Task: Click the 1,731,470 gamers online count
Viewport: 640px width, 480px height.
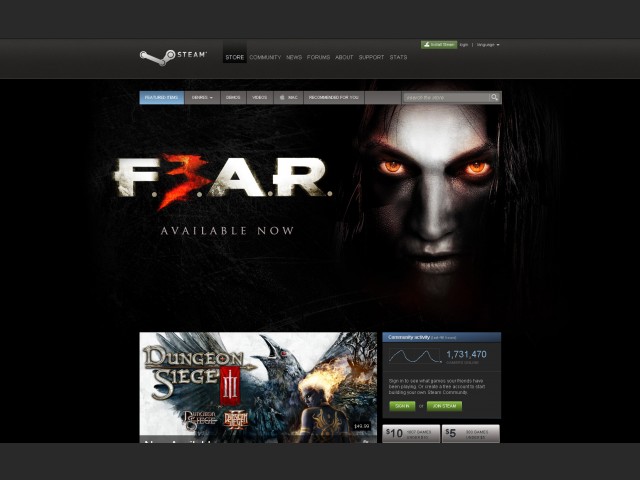Action: tap(467, 354)
